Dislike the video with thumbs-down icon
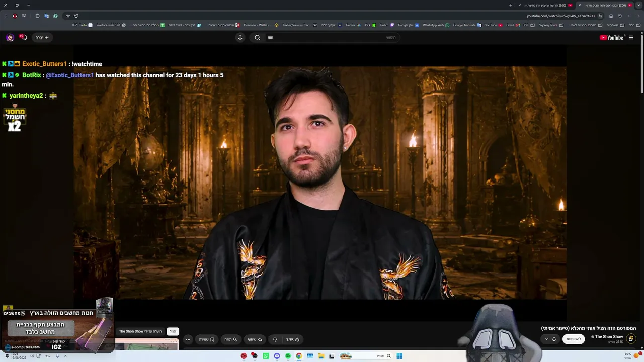 [x=275, y=339]
